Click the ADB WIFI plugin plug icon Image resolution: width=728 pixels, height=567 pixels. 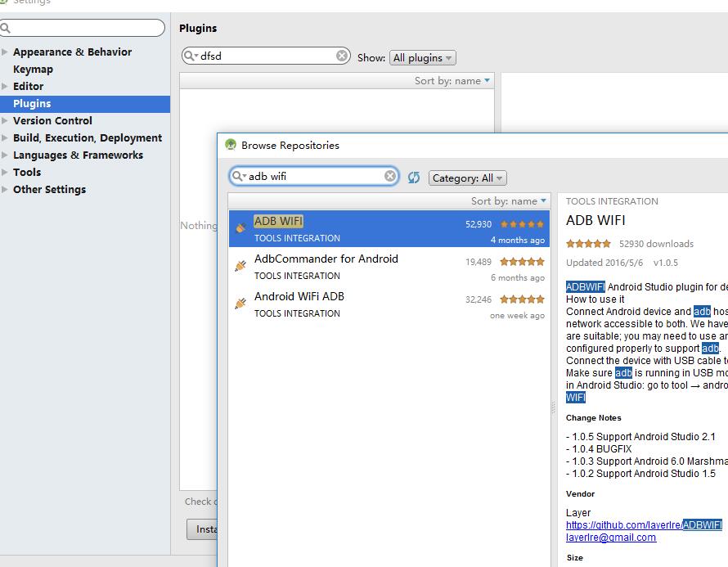point(240,227)
